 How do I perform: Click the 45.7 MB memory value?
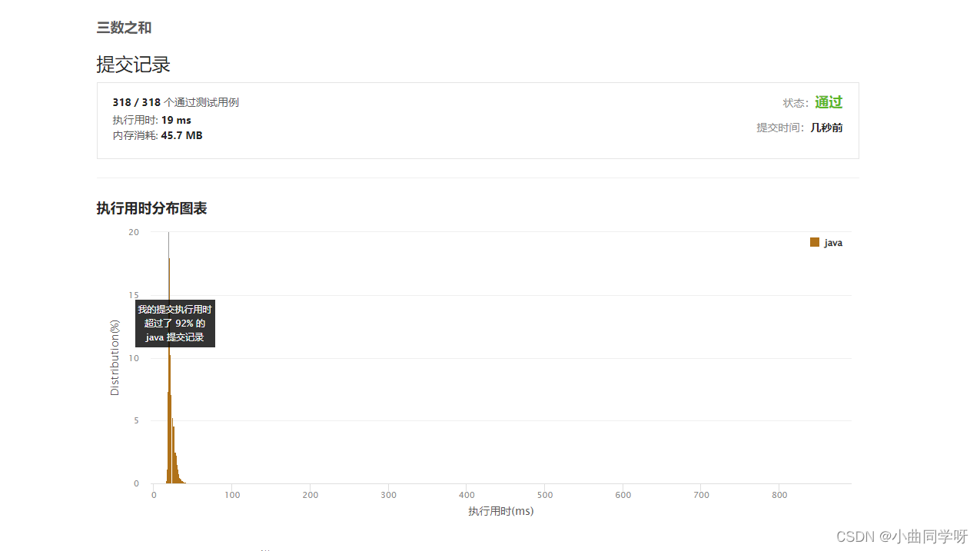point(181,135)
